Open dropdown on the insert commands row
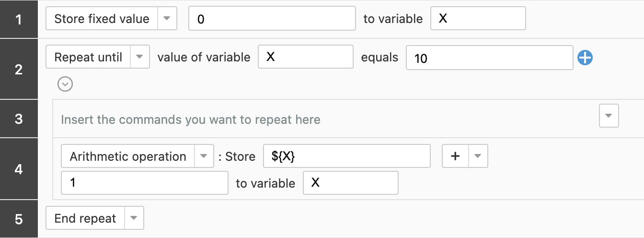 click(609, 116)
